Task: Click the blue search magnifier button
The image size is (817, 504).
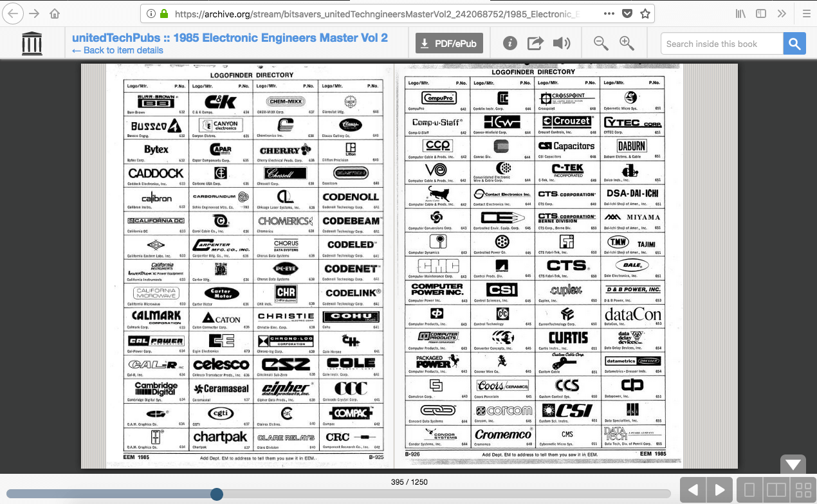Action: [794, 44]
